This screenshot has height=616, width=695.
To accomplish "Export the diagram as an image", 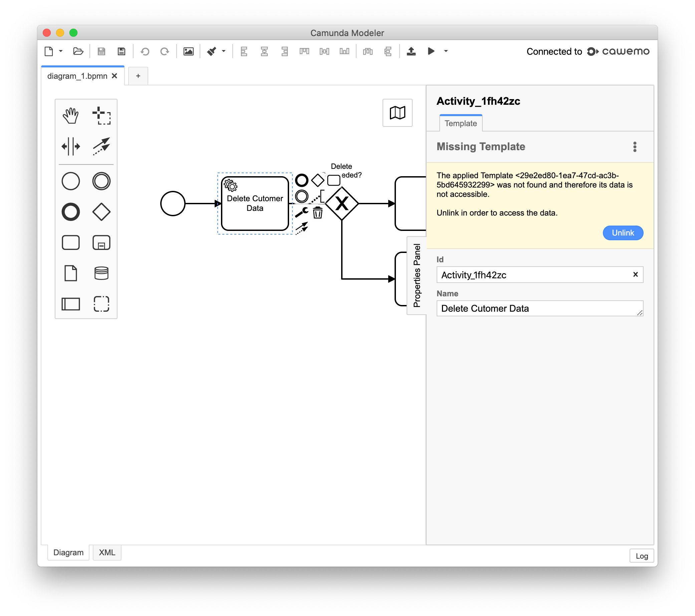I will [188, 51].
